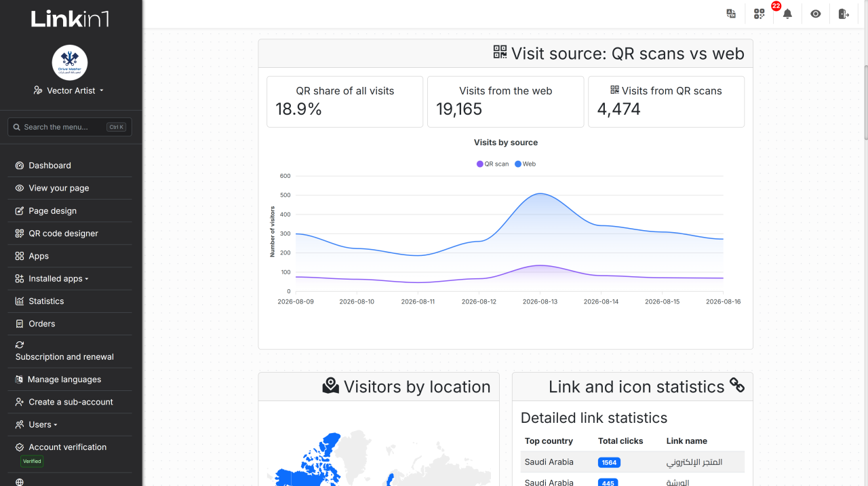Click the 2026-08-16 axis date label
Viewport: 868px width, 486px height.
pyautogui.click(x=723, y=301)
